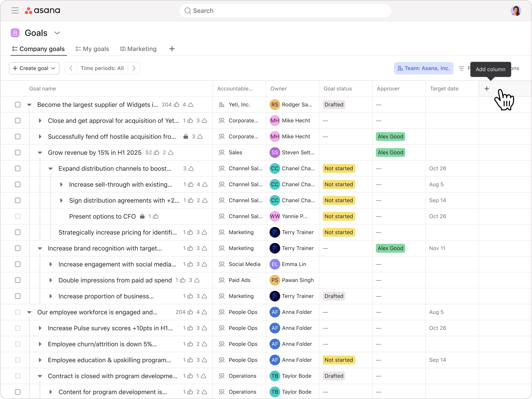Collapse the Become the largest supplier goal

(29, 105)
